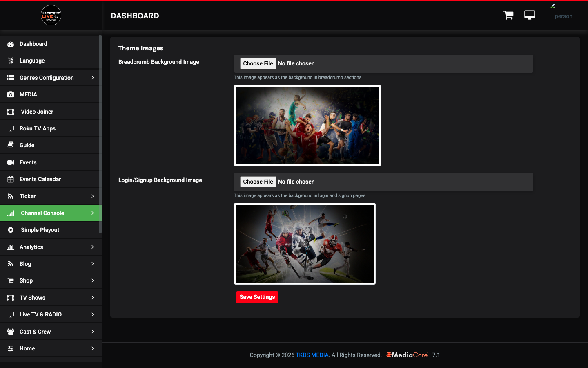
Task: Expand the Genres Configuration chevron
Action: [x=93, y=78]
